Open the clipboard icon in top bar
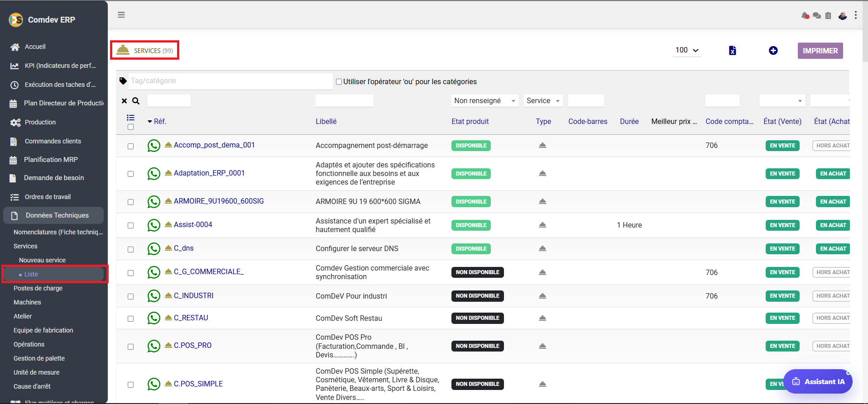 [x=828, y=15]
